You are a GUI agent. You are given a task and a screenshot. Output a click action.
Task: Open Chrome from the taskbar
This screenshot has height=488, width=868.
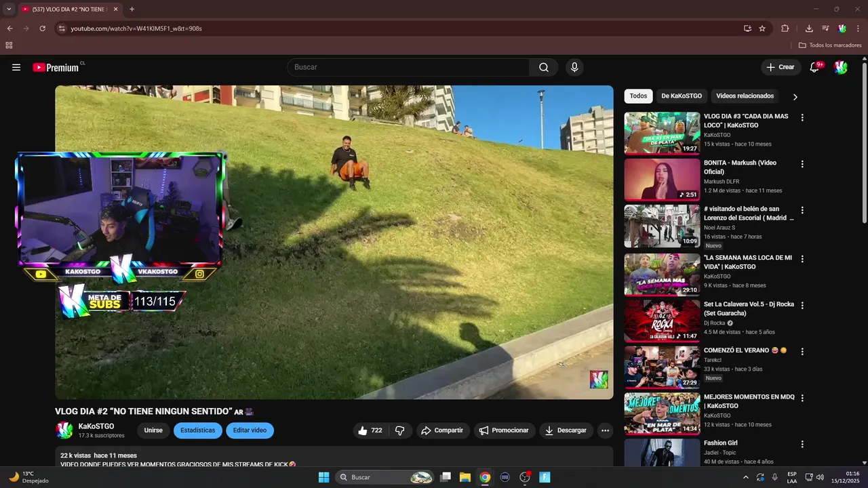coord(485,477)
